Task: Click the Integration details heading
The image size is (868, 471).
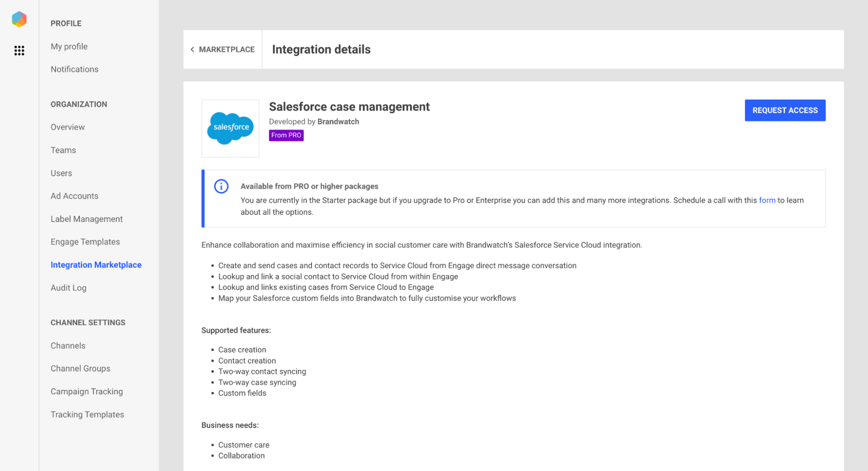Action: coord(321,49)
